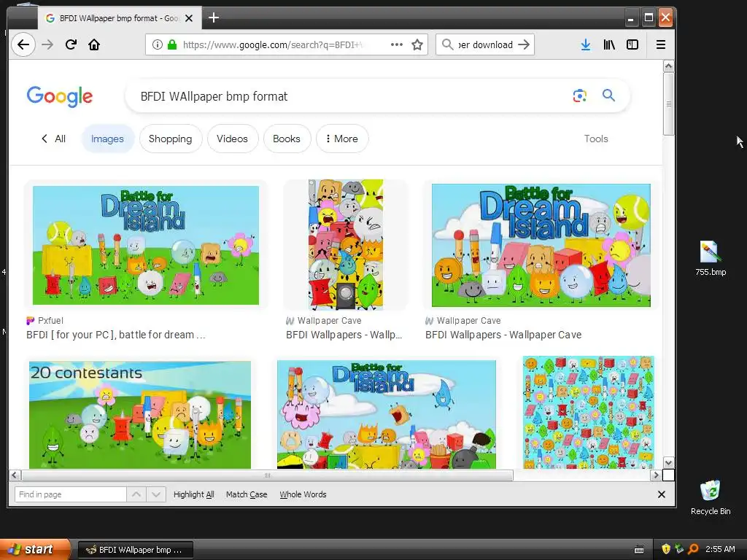Switch to Videos results
Image resolution: width=747 pixels, height=560 pixels.
232,139
